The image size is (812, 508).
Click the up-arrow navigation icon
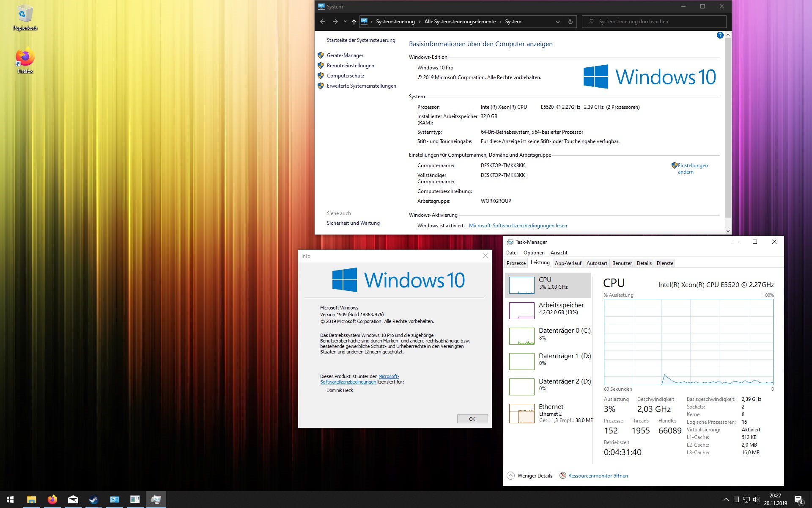[354, 22]
